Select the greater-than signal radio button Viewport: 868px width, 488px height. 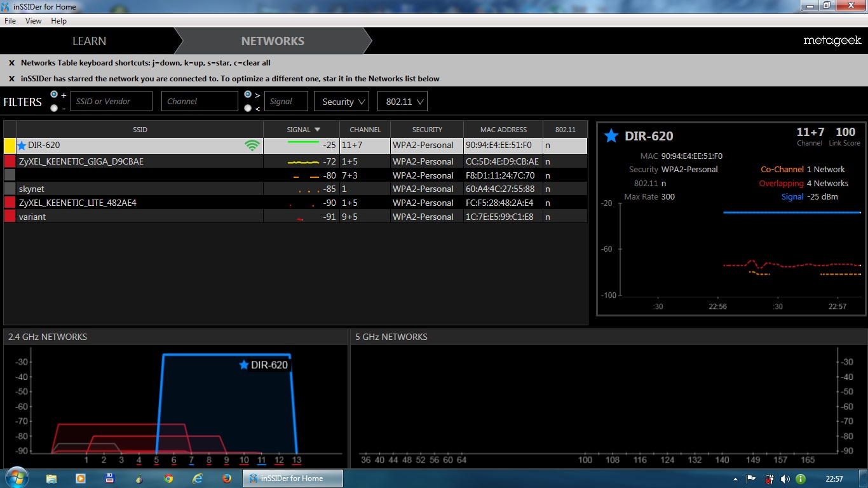(x=248, y=95)
